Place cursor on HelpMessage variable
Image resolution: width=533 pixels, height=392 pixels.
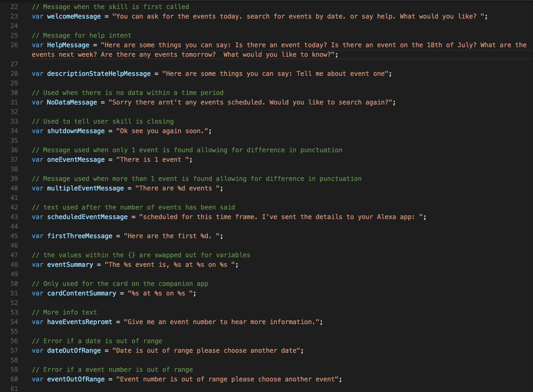click(x=68, y=45)
